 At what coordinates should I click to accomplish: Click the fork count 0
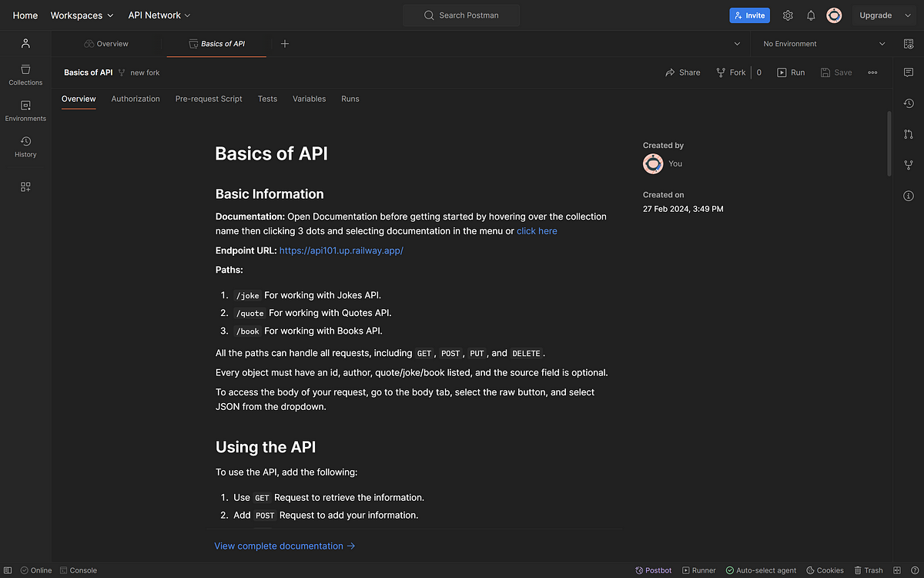pos(759,72)
